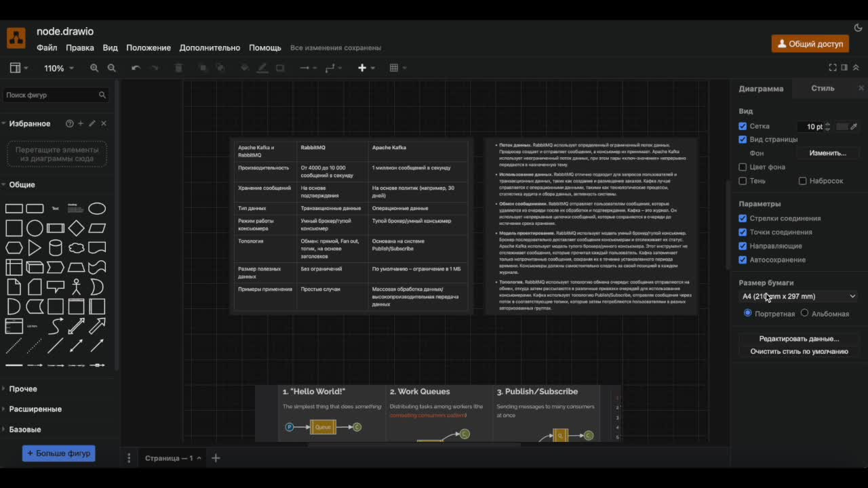The height and width of the screenshot is (488, 868).
Task: Expand the Расширенные shapes section
Action: 35,409
